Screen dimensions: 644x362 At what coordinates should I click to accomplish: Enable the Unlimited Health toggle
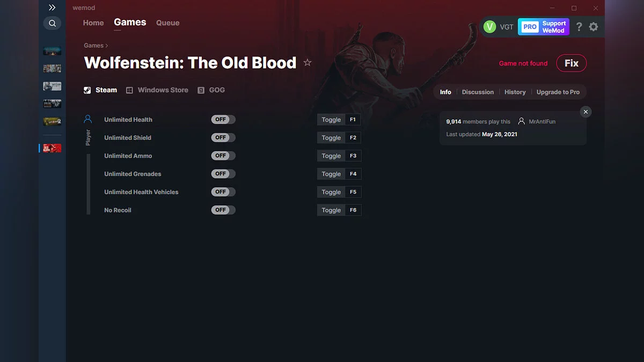tap(223, 119)
